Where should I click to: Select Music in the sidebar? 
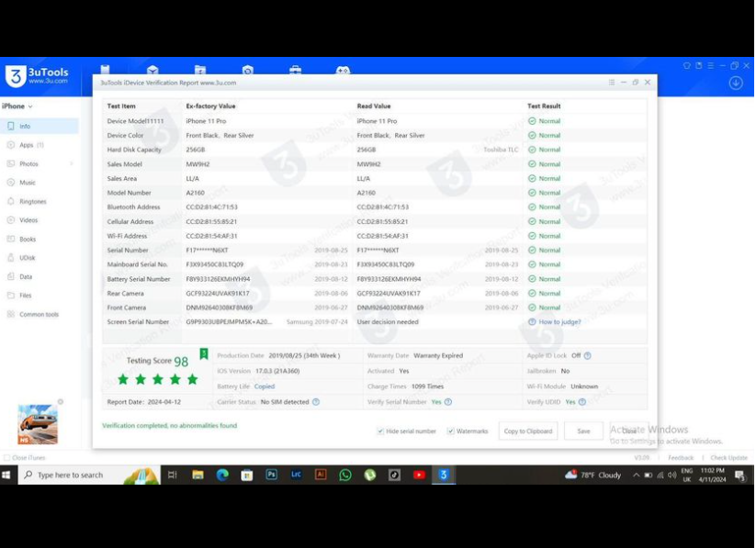click(x=39, y=182)
